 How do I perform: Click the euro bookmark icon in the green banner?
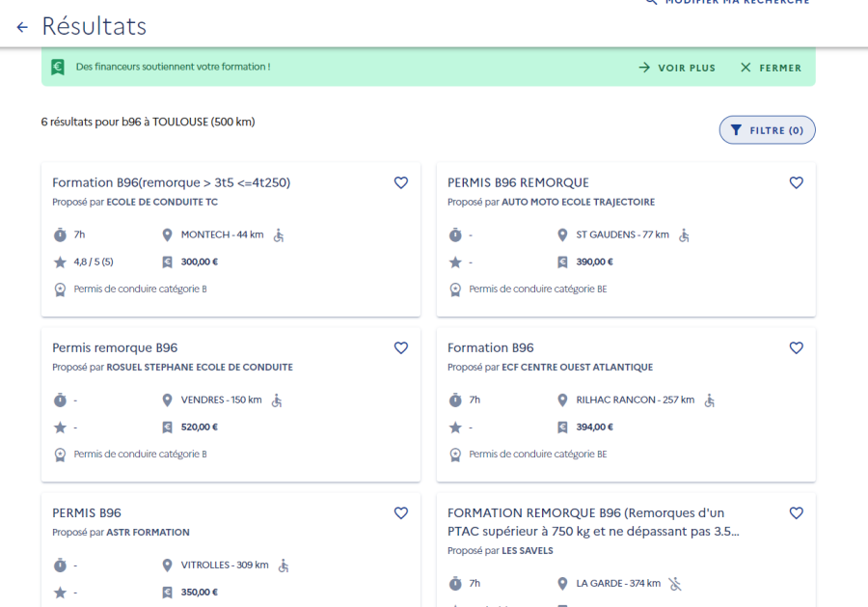tap(58, 67)
